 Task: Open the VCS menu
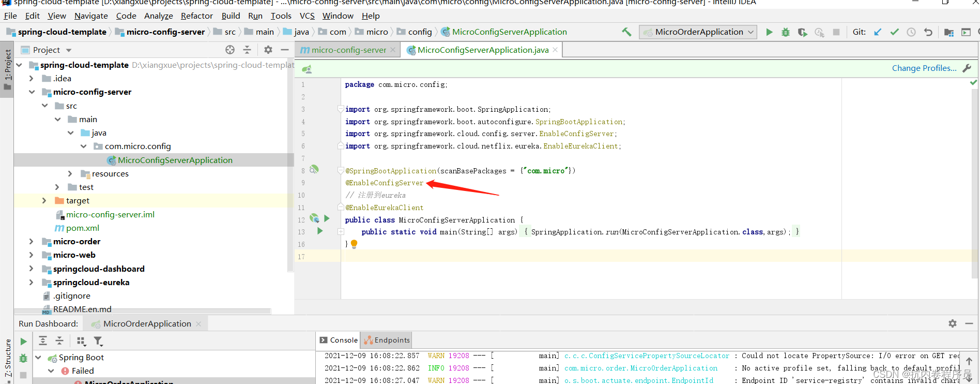pyautogui.click(x=307, y=16)
